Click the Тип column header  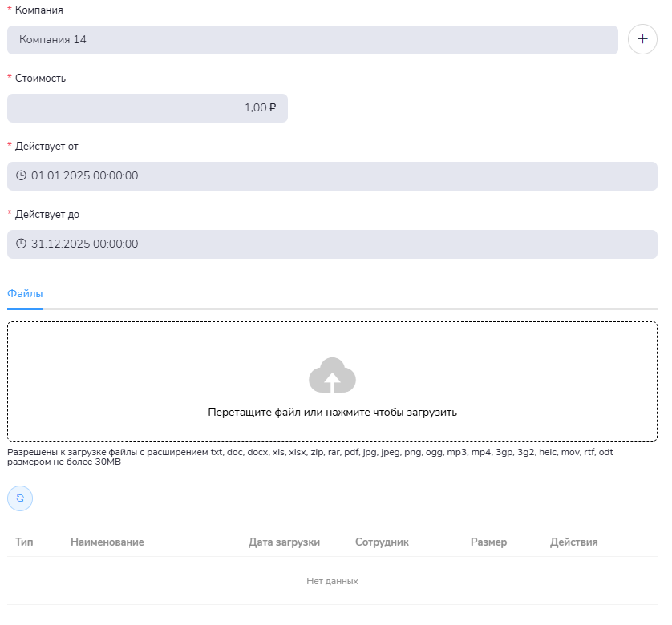tap(24, 542)
